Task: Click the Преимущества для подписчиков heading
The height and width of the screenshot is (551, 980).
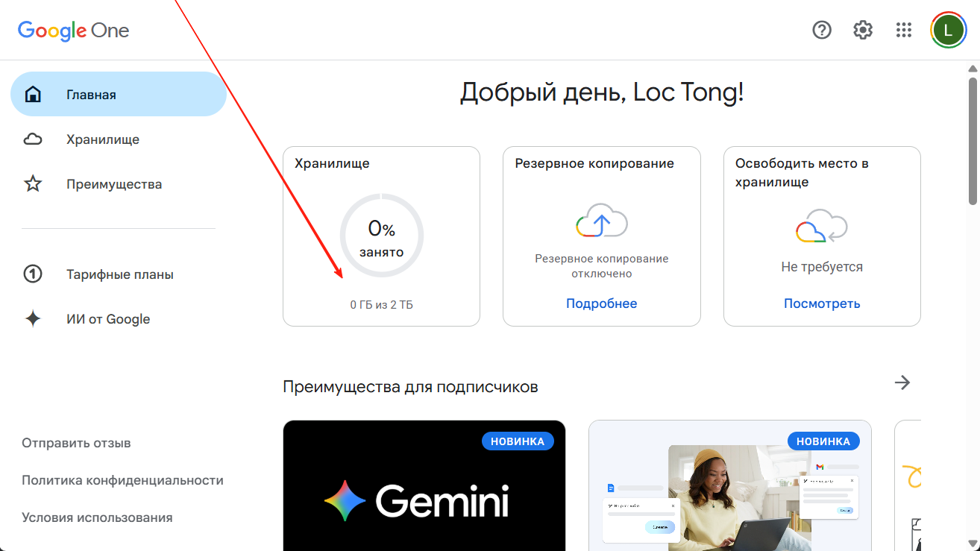Action: [410, 387]
